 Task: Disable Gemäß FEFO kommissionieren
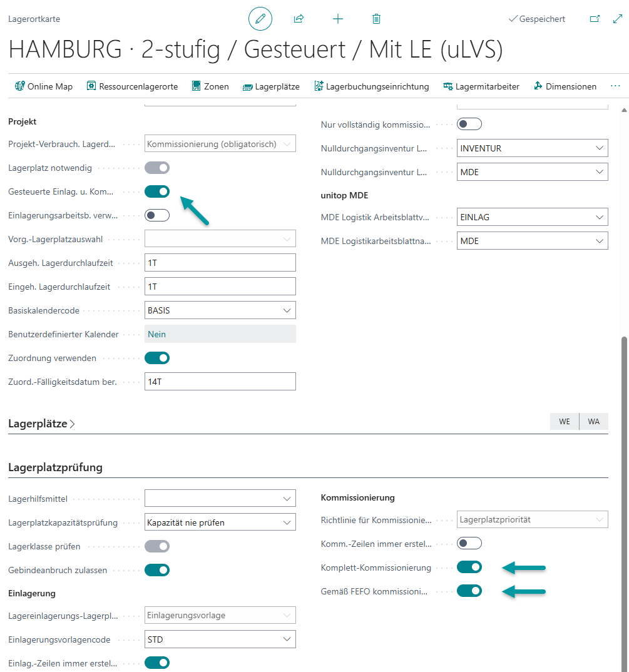click(x=469, y=591)
